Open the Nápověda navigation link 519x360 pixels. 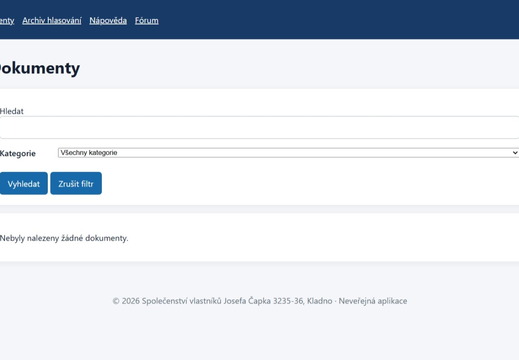click(x=108, y=21)
